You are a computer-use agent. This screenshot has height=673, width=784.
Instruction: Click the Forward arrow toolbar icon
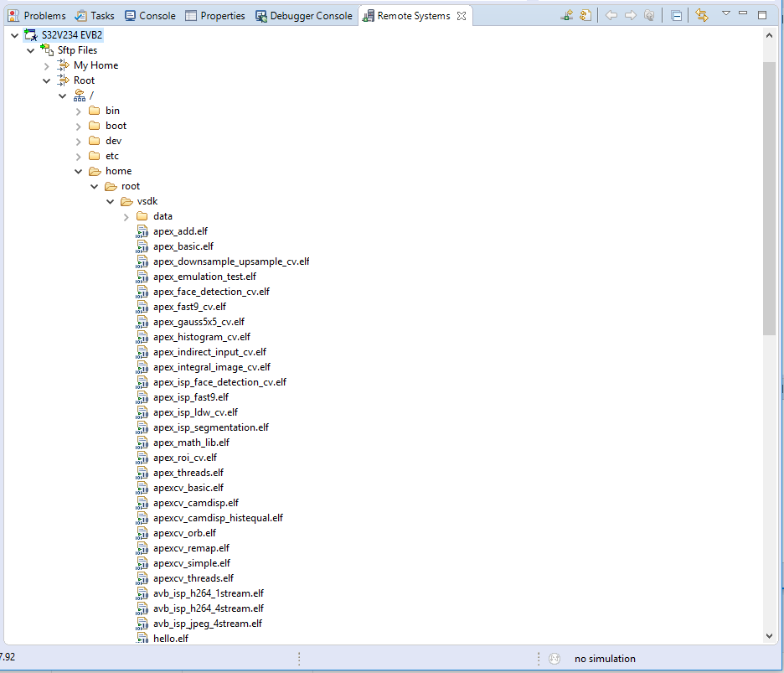pos(630,16)
